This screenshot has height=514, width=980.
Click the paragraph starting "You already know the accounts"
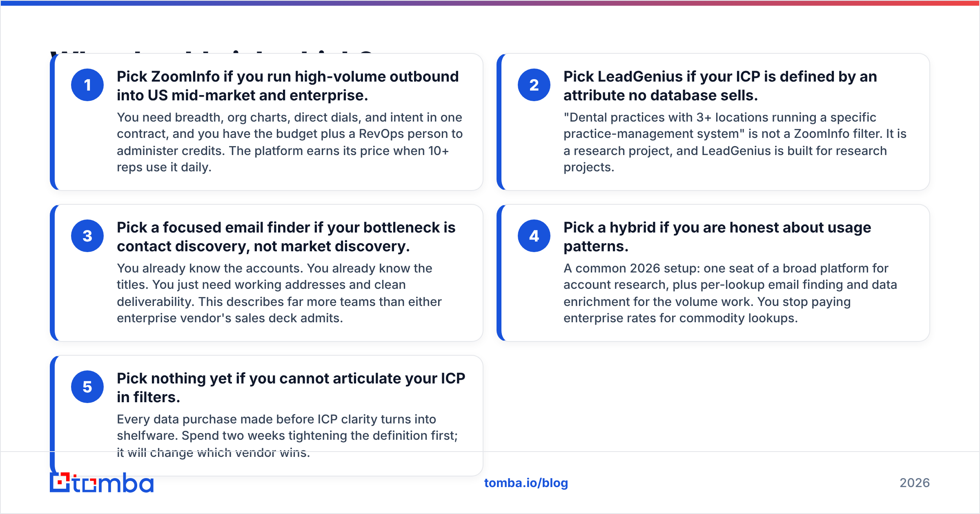[x=279, y=293]
